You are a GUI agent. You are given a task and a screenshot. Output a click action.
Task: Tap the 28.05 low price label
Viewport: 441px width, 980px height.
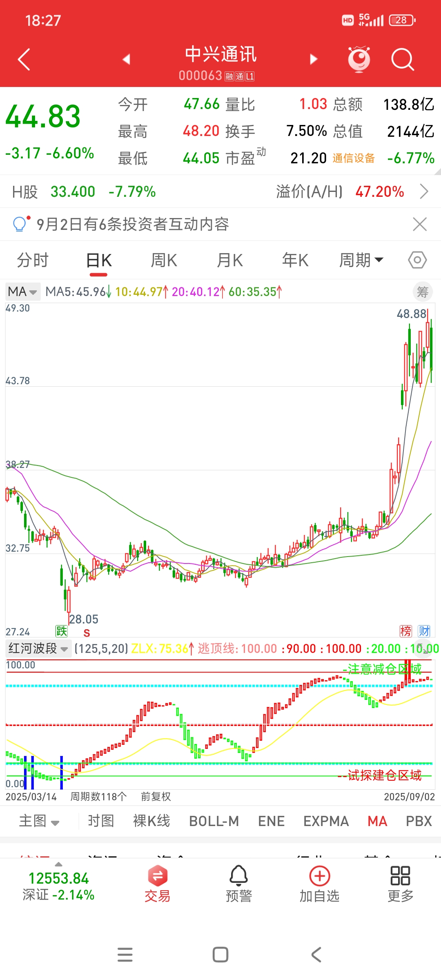pyautogui.click(x=84, y=619)
